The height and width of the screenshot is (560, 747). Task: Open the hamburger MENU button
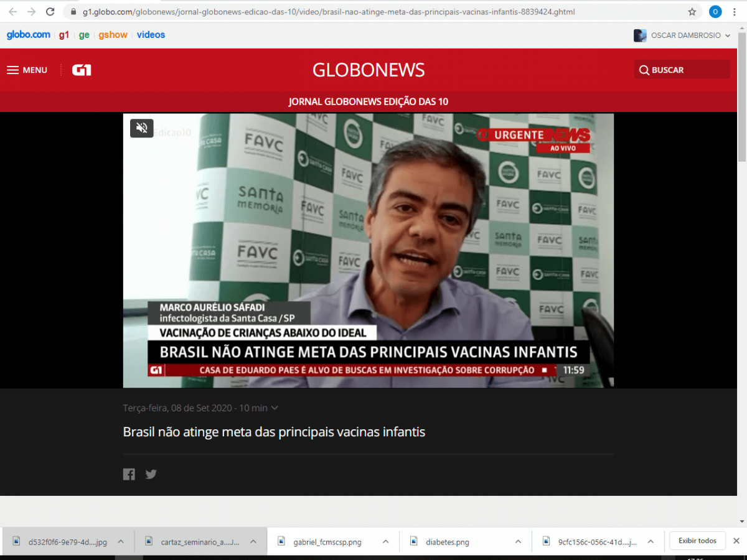27,70
